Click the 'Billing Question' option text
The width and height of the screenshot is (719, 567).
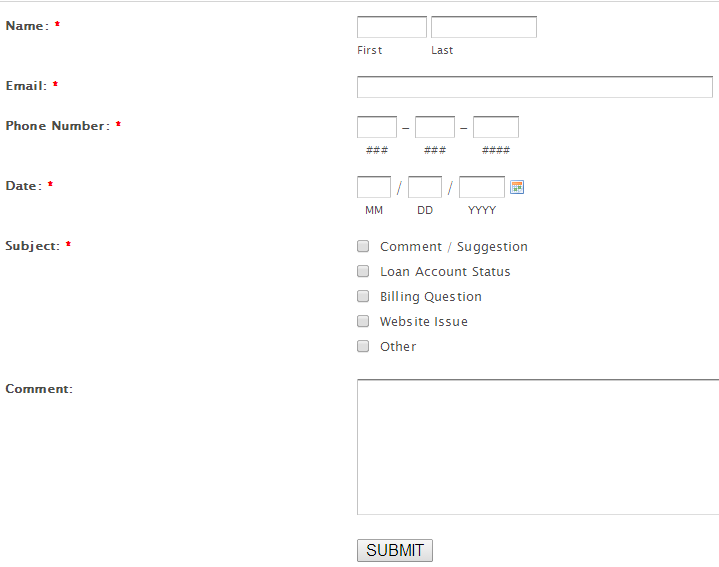[431, 297]
